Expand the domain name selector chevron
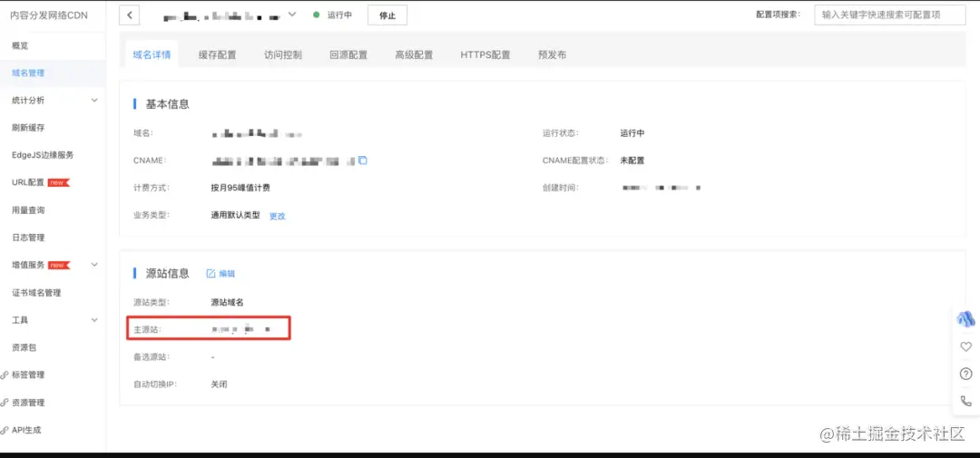 tap(291, 15)
